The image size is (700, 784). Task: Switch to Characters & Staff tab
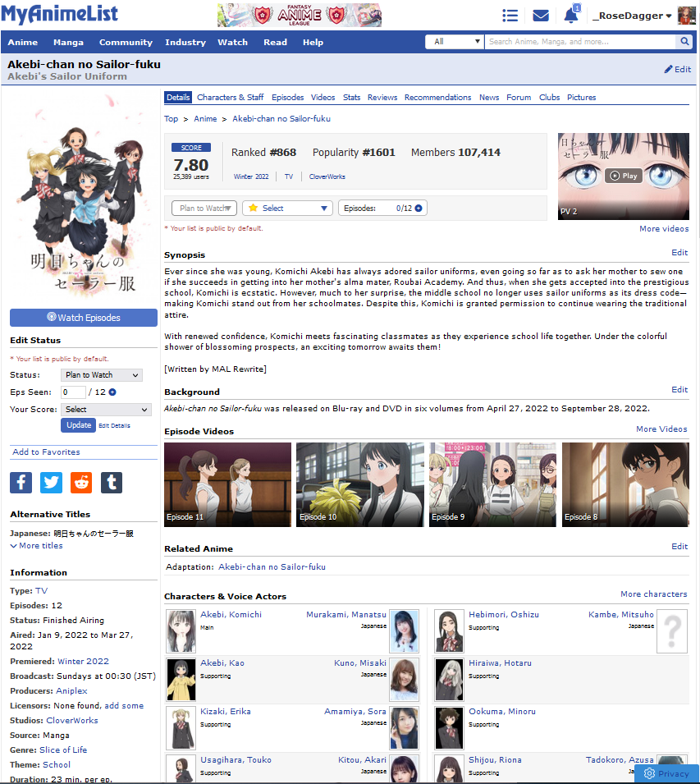click(x=231, y=98)
